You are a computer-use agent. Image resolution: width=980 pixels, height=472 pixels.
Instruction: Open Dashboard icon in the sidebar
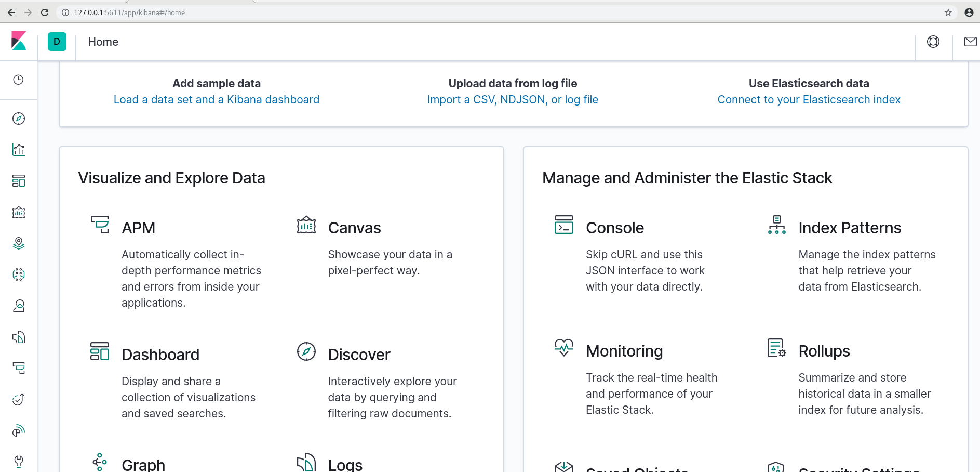click(19, 181)
